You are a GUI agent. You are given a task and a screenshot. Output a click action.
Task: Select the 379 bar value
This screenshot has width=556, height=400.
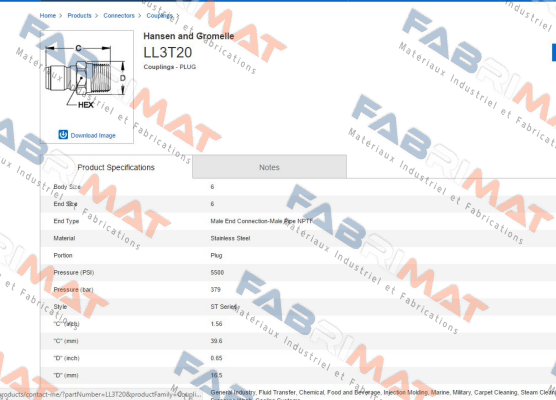(x=216, y=290)
